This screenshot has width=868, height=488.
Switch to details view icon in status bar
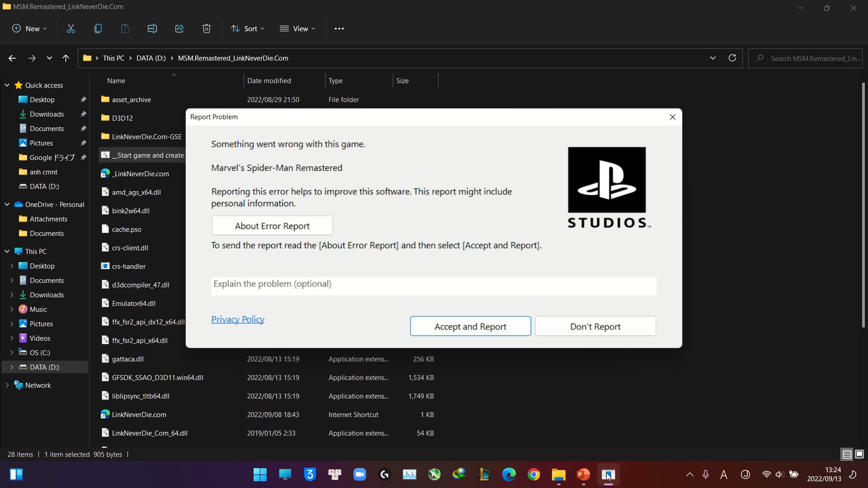click(x=847, y=455)
